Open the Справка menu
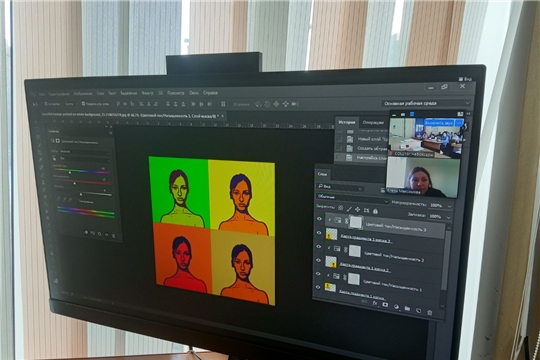This screenshot has height=360, width=540. (x=210, y=93)
